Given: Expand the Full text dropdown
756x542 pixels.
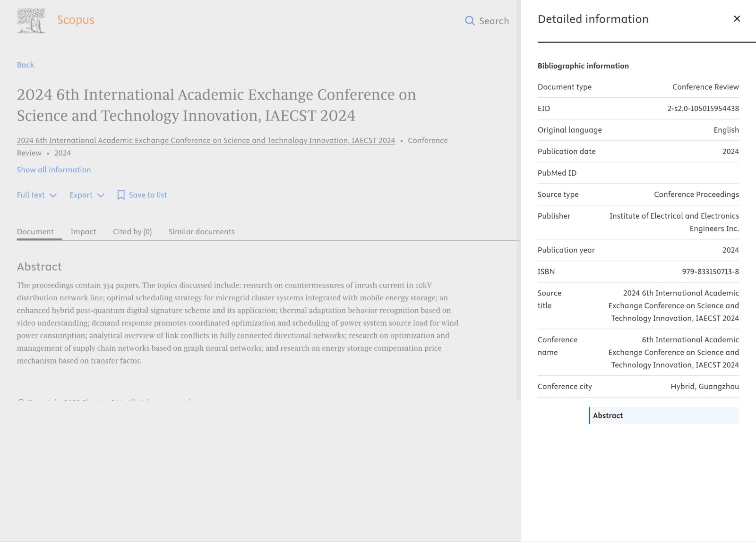Looking at the screenshot, I should [x=31, y=195].
